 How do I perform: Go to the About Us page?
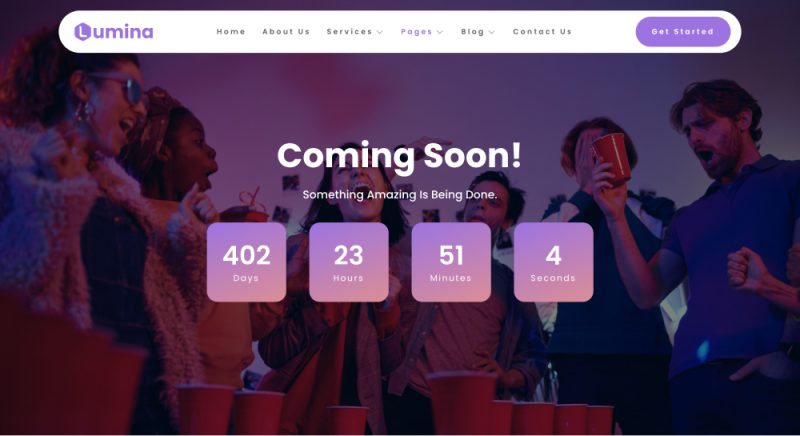point(286,32)
